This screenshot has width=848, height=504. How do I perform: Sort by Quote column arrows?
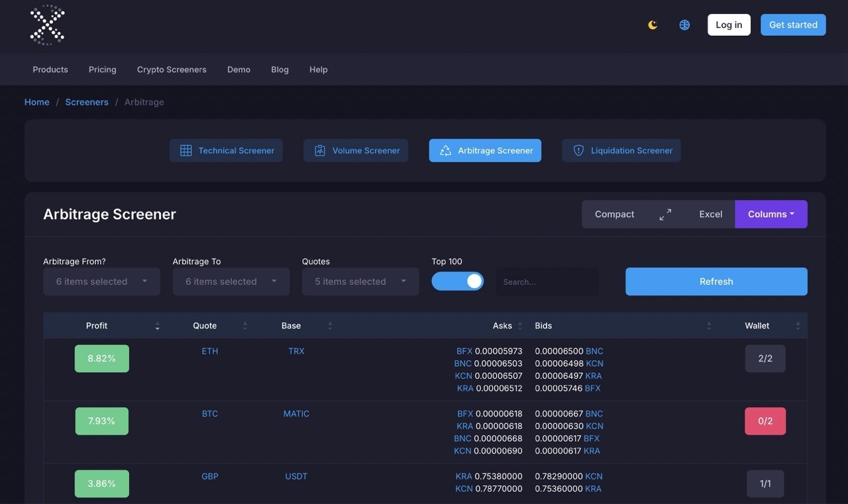(x=245, y=326)
